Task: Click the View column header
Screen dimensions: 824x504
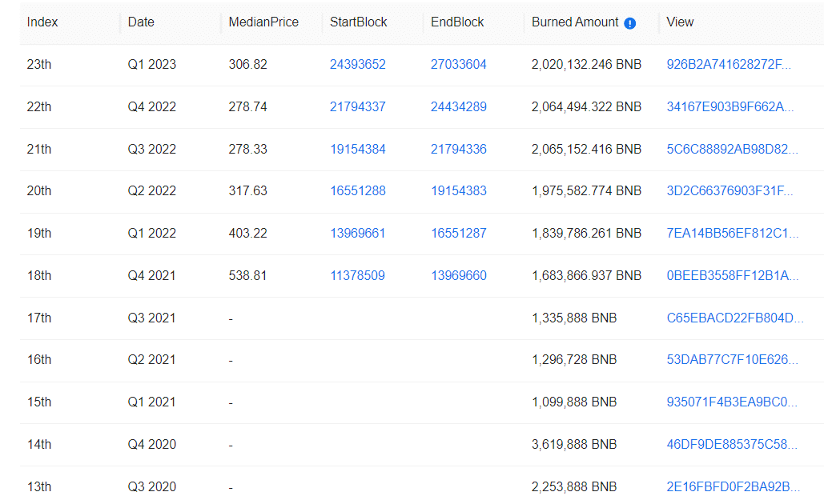Action: pyautogui.click(x=680, y=22)
